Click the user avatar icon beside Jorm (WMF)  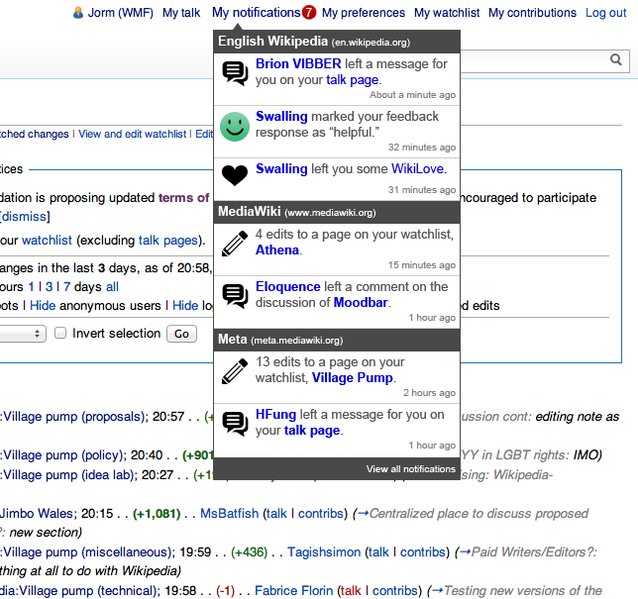[78, 13]
